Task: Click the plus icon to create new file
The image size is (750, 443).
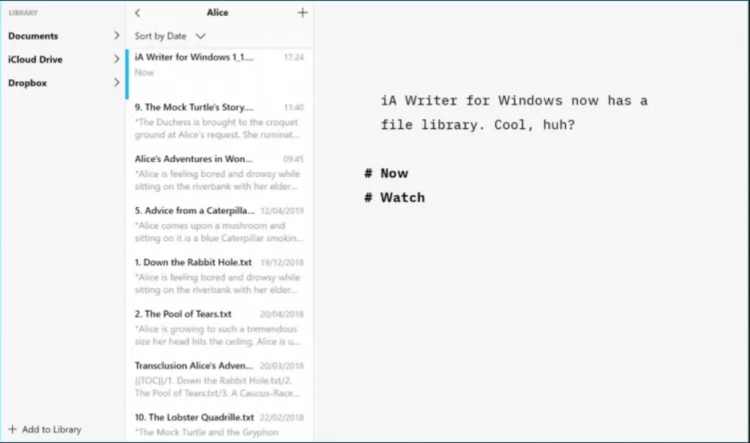Action: [x=303, y=13]
